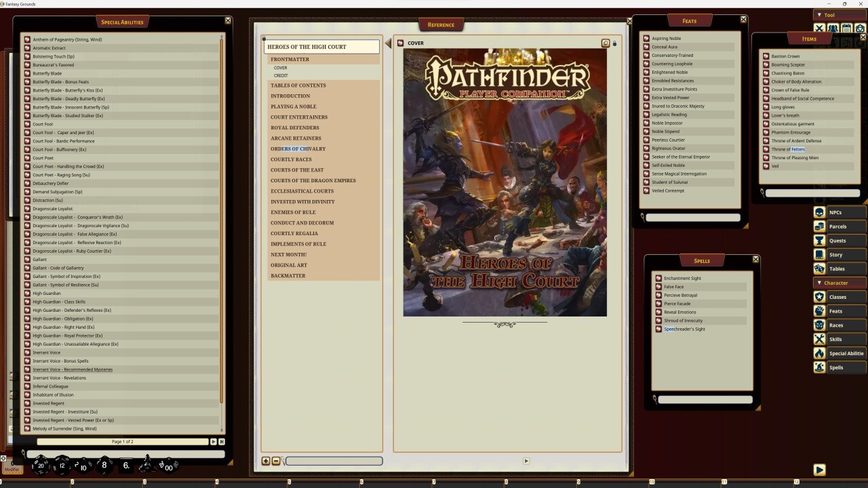
Task: Toggle the entry icon next to Aspiring Noble feat
Action: 646,38
